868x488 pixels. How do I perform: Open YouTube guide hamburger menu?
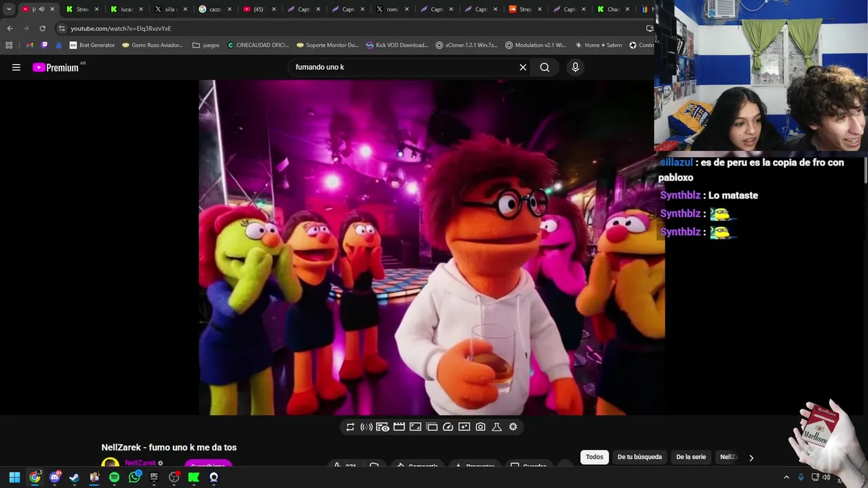point(16,67)
